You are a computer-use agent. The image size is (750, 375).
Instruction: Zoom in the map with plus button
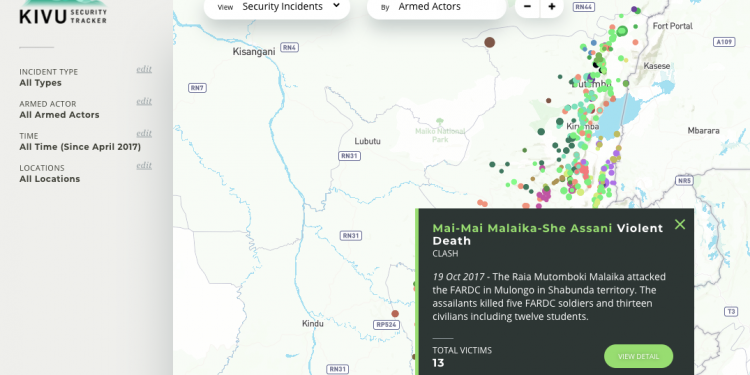pyautogui.click(x=552, y=7)
